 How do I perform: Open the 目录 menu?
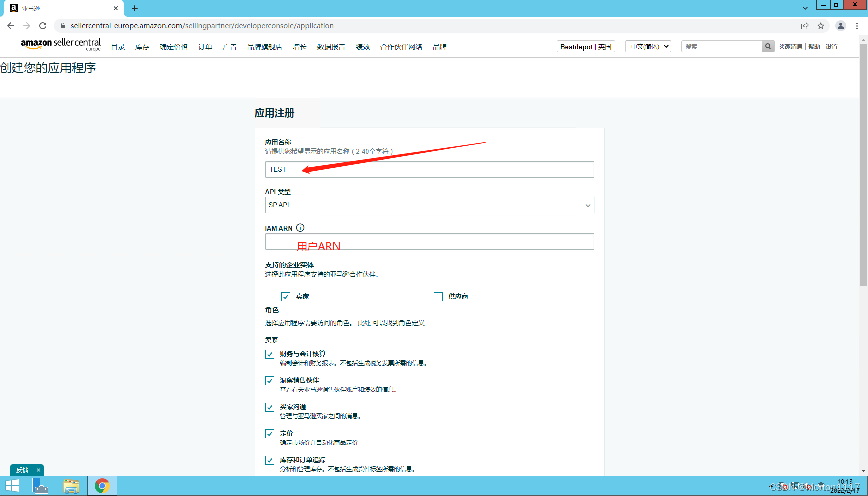(x=118, y=47)
